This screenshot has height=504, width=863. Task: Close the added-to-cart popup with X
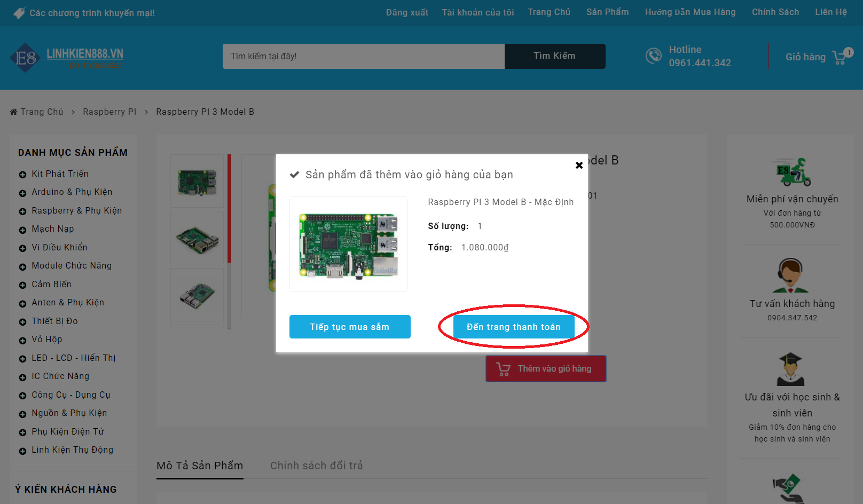[579, 166]
